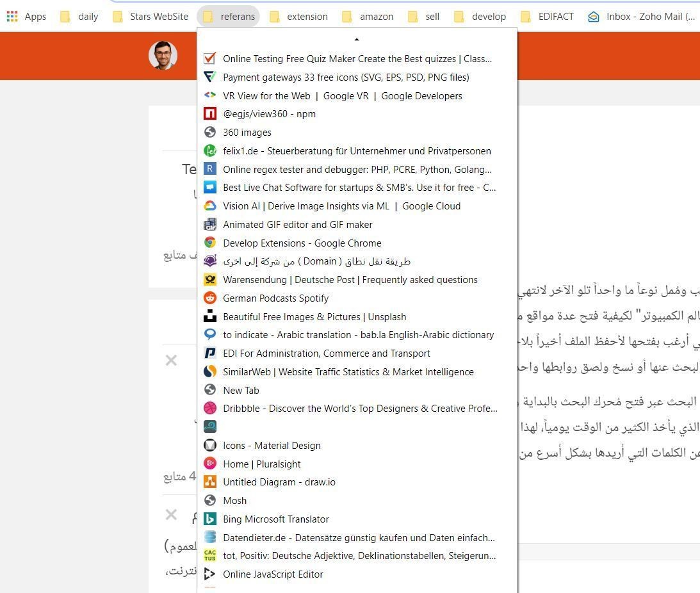Open 'Online regex tester and debugger' bookmark
Image resolution: width=700 pixels, height=593 pixels.
357,170
